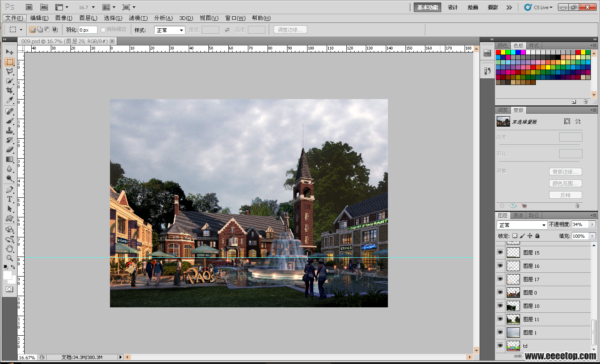Select the Quick Selection tool
Viewport: 600px width, 364px height.
coord(10,81)
